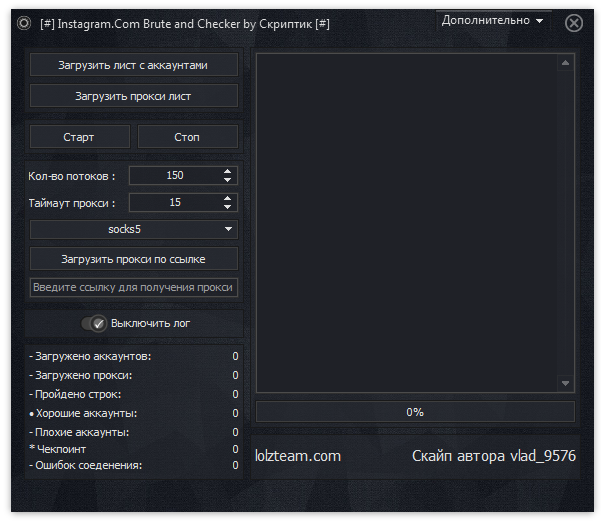Click the log scrollbar up arrow
Viewport: 601px width, 526px height.
pyautogui.click(x=565, y=63)
